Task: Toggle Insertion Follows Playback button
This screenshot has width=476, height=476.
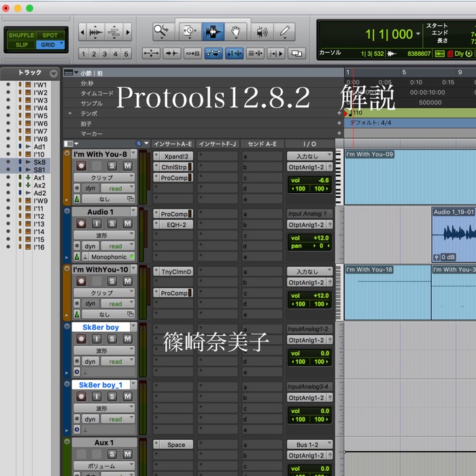Action: [x=276, y=54]
